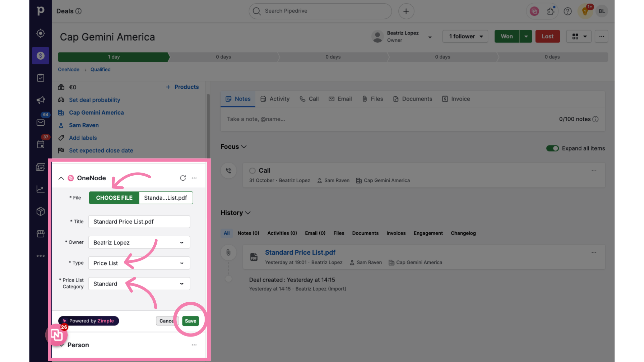Open the Price List Category dropdown
The width and height of the screenshot is (644, 362).
139,284
